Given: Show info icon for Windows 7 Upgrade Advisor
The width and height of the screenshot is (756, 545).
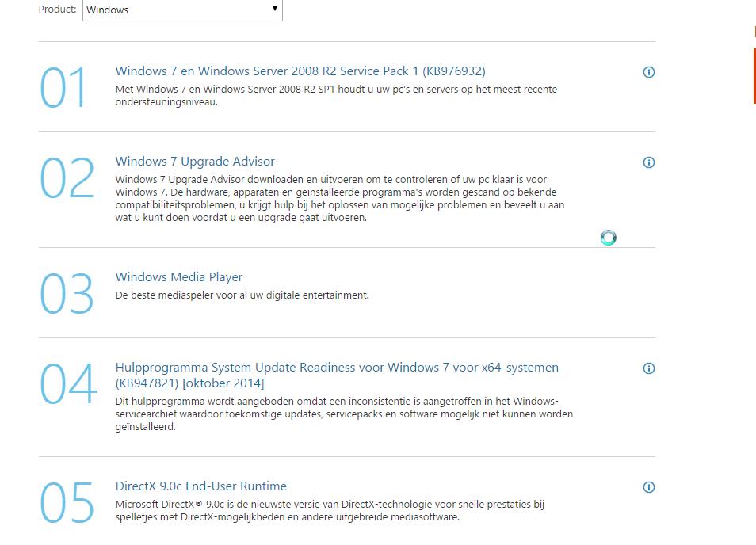Looking at the screenshot, I should coord(649,162).
